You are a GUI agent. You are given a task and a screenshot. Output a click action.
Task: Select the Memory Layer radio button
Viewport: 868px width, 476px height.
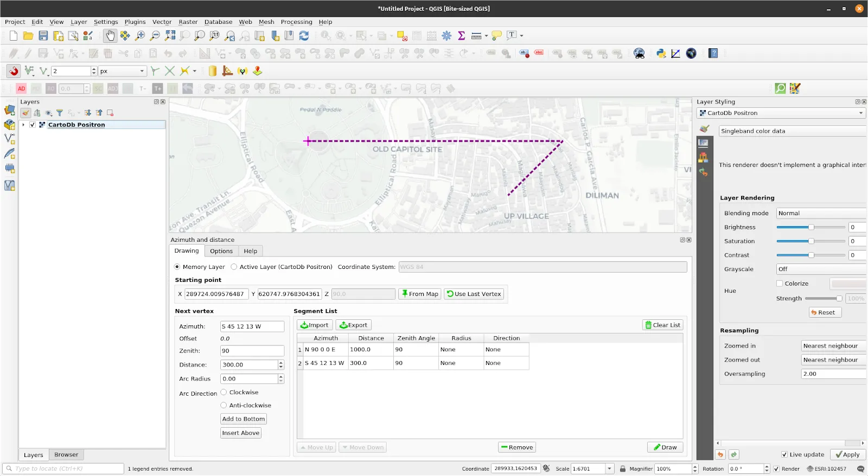pos(177,267)
